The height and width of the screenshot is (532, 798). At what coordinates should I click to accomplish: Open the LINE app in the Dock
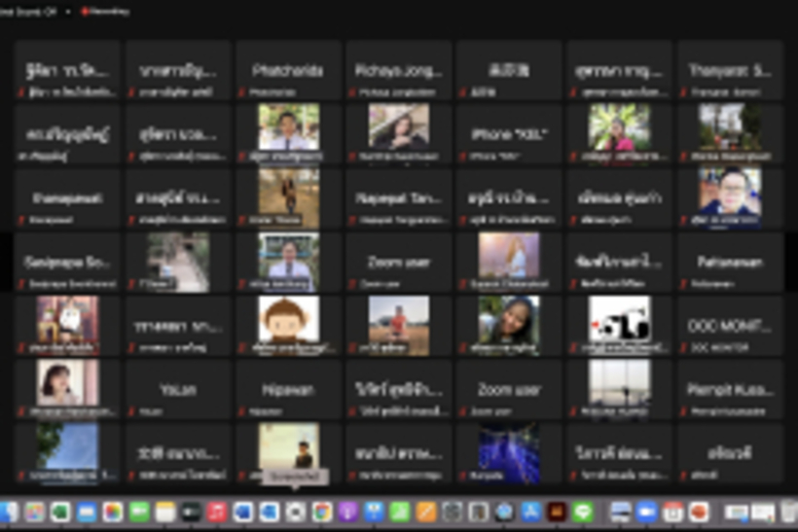tap(583, 512)
